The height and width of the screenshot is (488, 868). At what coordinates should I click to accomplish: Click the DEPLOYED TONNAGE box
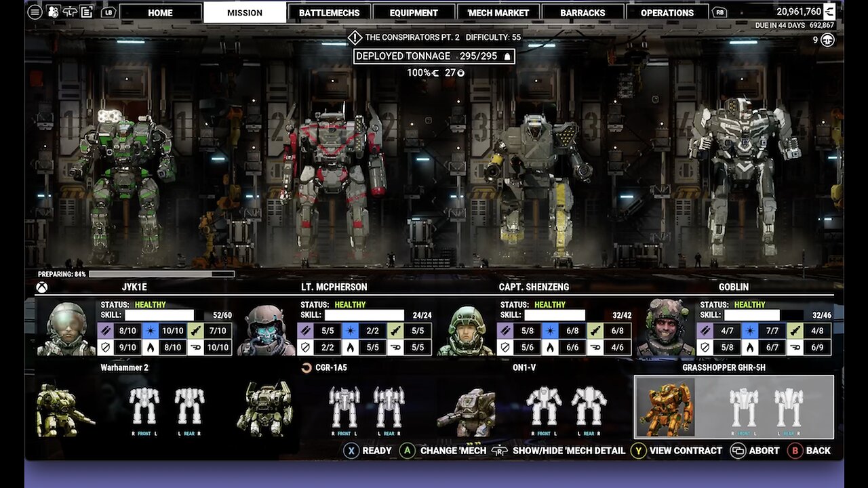(x=434, y=56)
